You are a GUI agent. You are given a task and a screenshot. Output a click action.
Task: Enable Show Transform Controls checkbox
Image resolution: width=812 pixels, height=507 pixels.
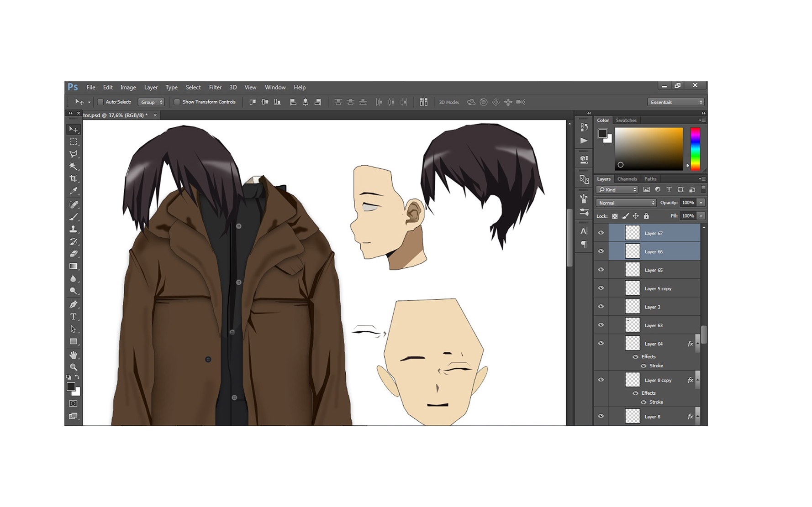177,102
